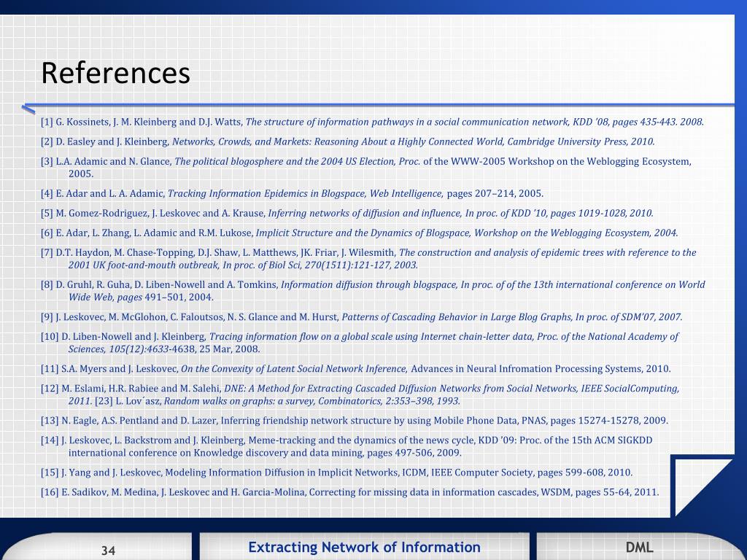Select reference [11] On the Convexity of Latent Social Network Inference
Screen dimensions: 747x560
[x=356, y=368]
